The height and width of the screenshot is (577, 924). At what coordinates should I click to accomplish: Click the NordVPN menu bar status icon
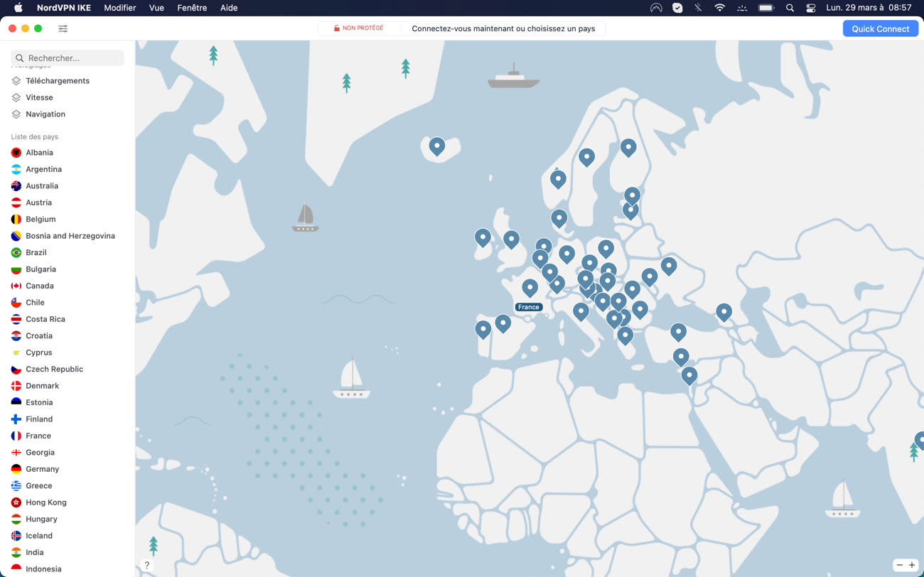click(x=656, y=8)
